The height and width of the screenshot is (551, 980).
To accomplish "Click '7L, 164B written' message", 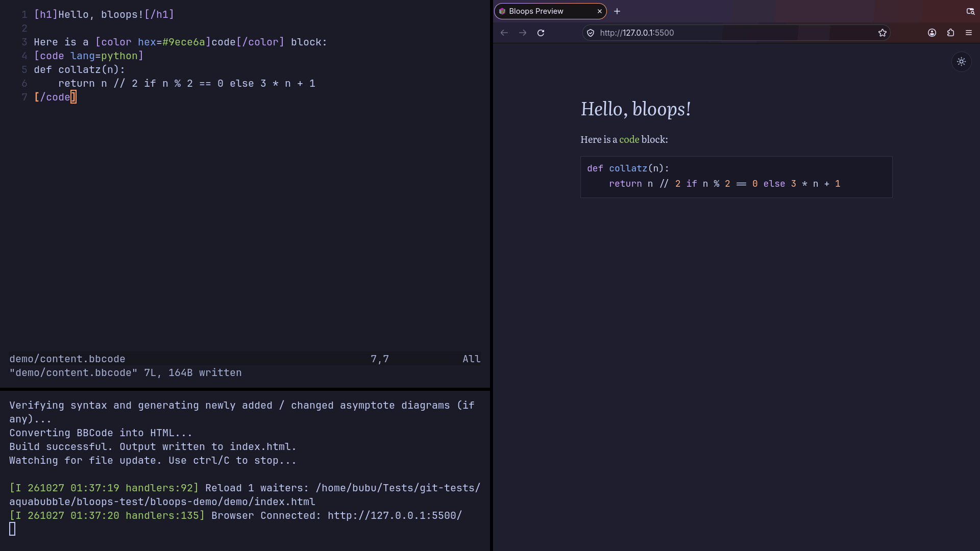I will 193,372.
